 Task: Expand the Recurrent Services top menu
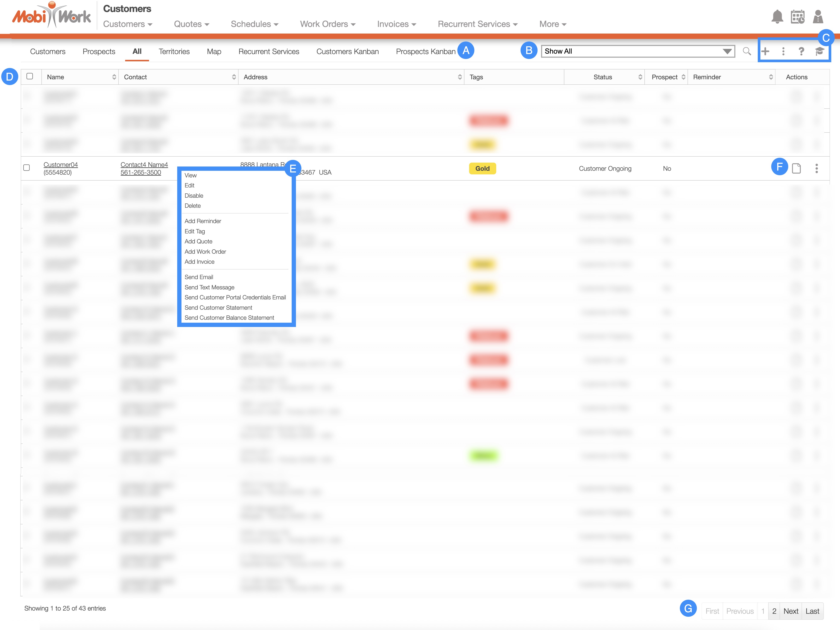tap(477, 24)
